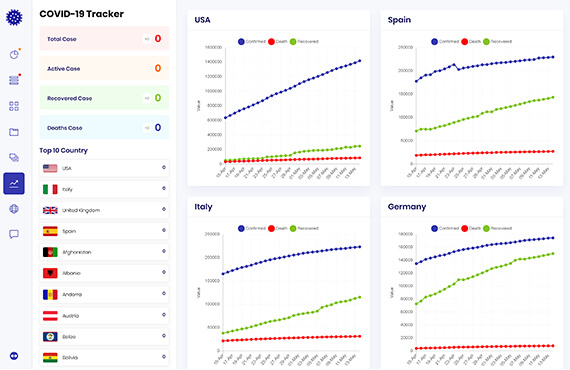The width and height of the screenshot is (570, 370).
Task: Toggle the Recovered series in the USA chart legend
Action: (304, 41)
